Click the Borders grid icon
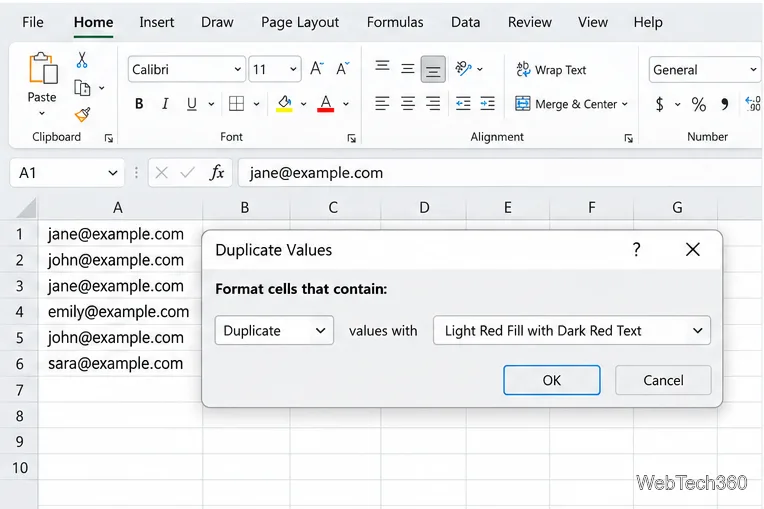The width and height of the screenshot is (764, 509). coord(236,103)
